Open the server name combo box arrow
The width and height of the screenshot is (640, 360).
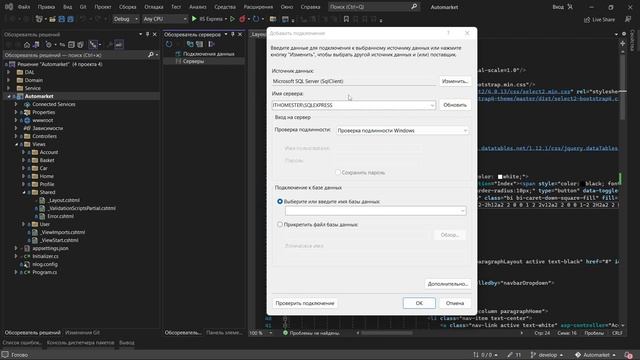coord(432,105)
